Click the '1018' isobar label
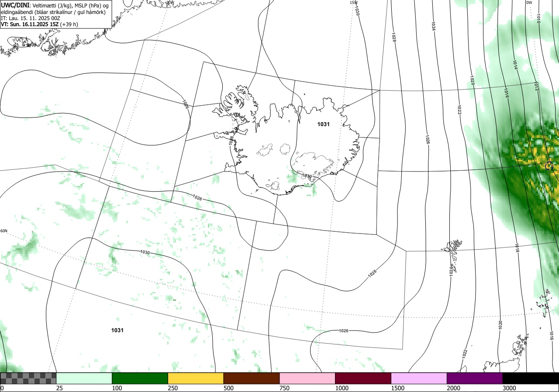The width and height of the screenshot is (559, 392). tap(517, 248)
